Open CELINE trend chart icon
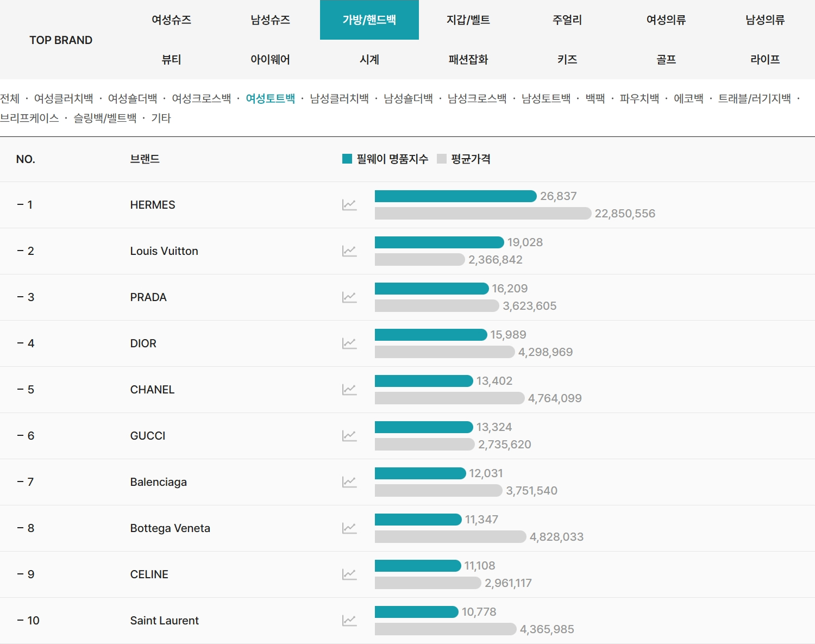The image size is (815, 644). pyautogui.click(x=349, y=574)
